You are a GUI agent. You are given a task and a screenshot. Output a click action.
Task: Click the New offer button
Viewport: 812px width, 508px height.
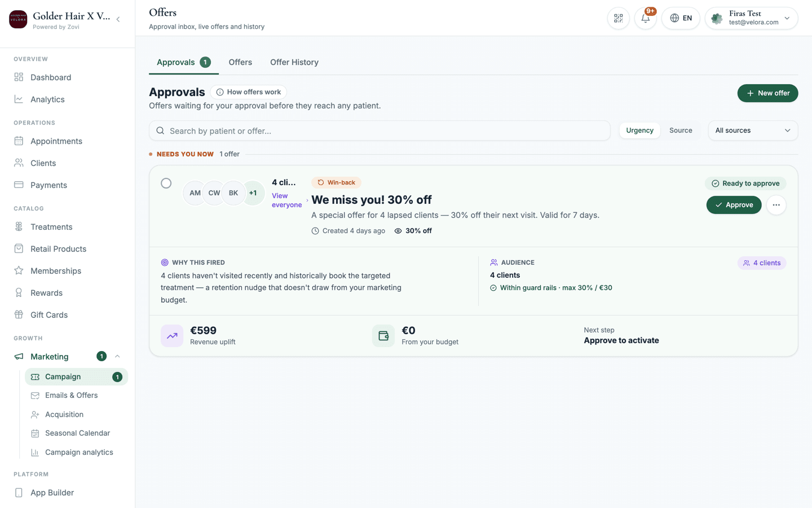click(767, 93)
